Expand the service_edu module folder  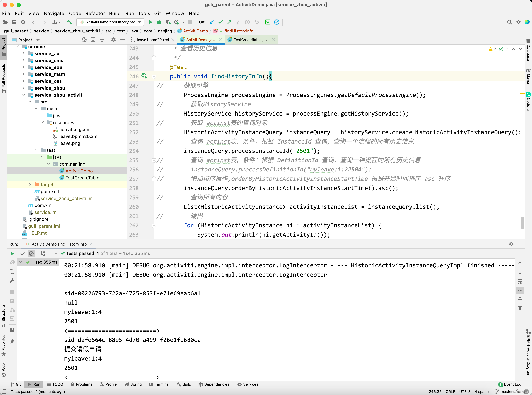pos(23,67)
